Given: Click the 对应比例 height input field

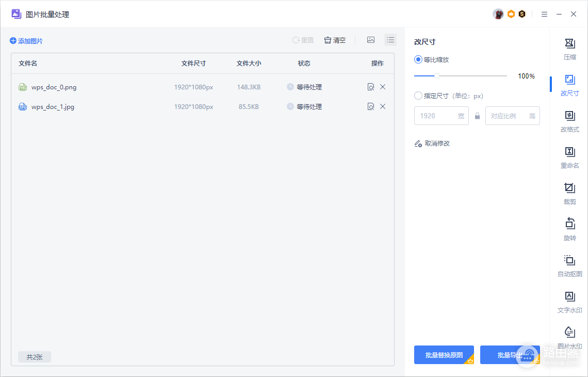Looking at the screenshot, I should click(513, 116).
